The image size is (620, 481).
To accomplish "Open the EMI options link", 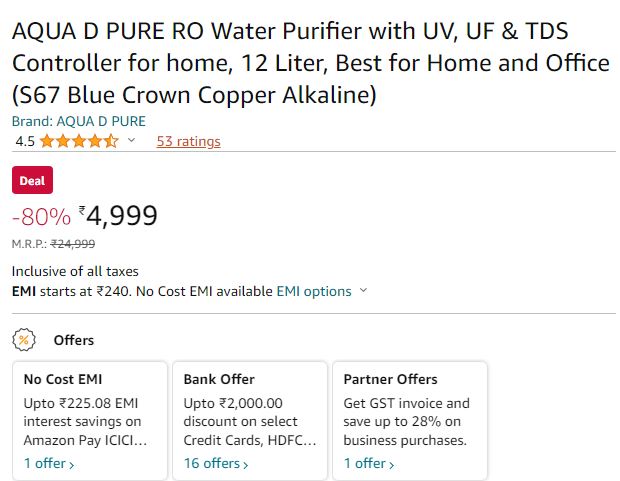I will [314, 292].
